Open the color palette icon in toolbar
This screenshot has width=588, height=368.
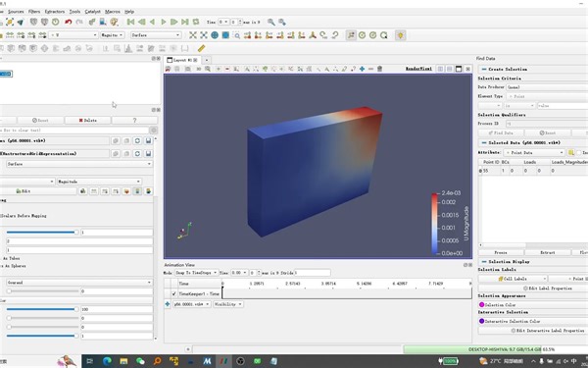coord(114,22)
